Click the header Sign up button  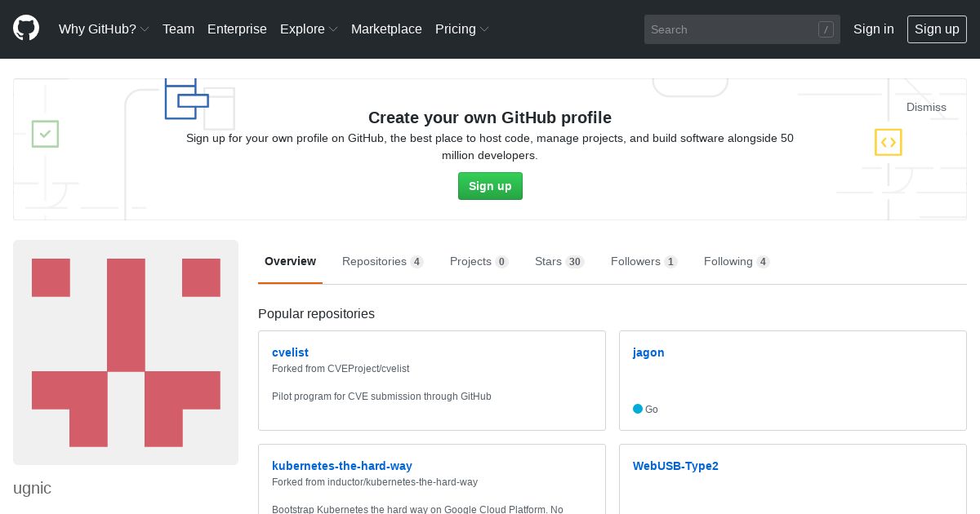point(937,29)
